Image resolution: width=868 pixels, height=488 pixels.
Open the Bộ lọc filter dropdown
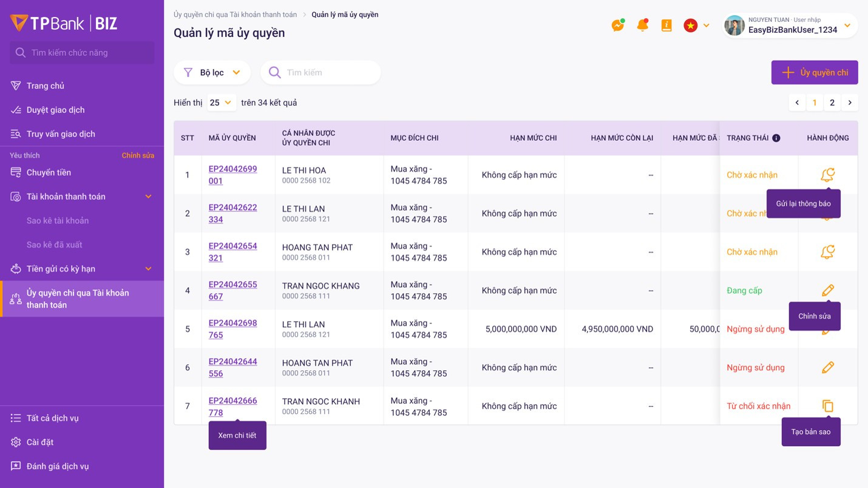212,72
